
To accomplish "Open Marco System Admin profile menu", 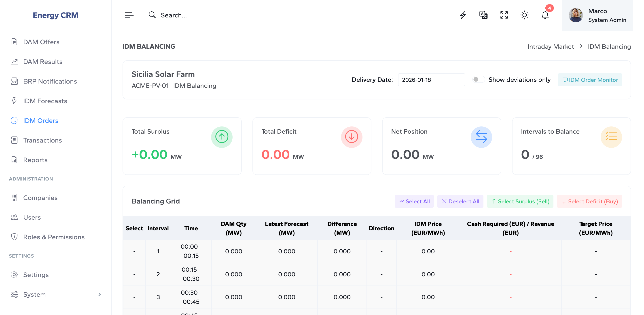I will pyautogui.click(x=597, y=15).
